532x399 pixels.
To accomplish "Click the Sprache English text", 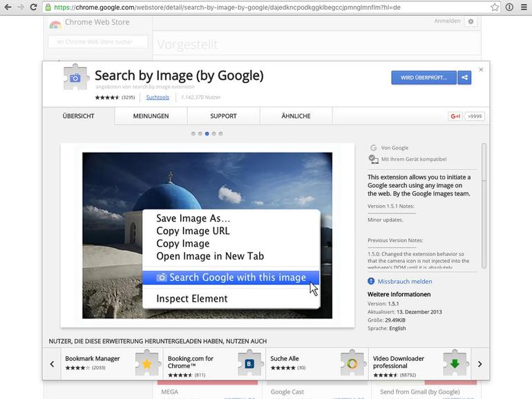I will (x=386, y=328).
